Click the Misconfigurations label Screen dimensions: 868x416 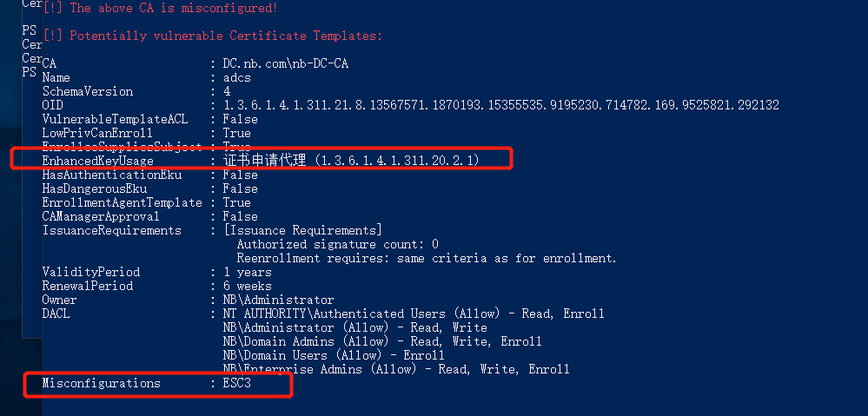click(102, 383)
